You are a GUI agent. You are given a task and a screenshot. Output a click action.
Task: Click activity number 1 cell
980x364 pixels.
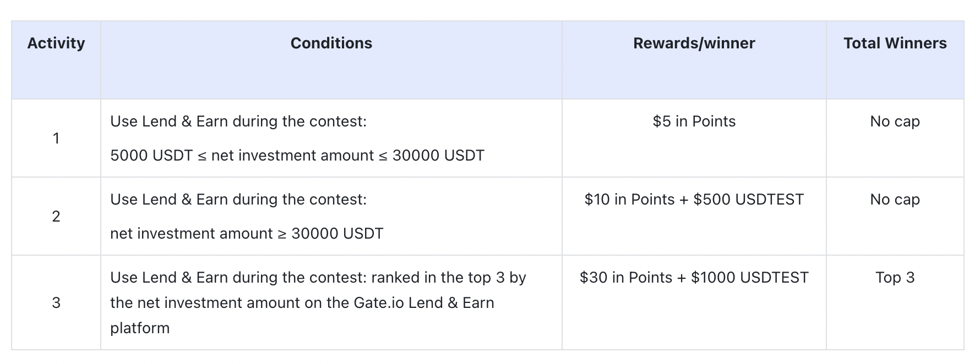click(x=56, y=138)
